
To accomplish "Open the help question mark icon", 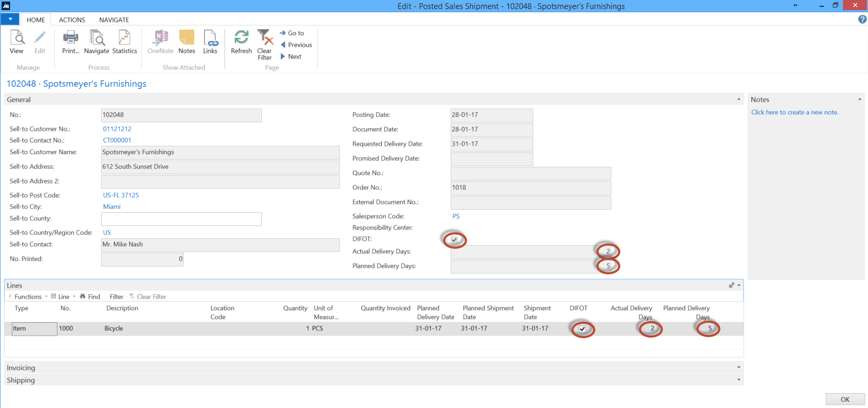I will 862,19.
